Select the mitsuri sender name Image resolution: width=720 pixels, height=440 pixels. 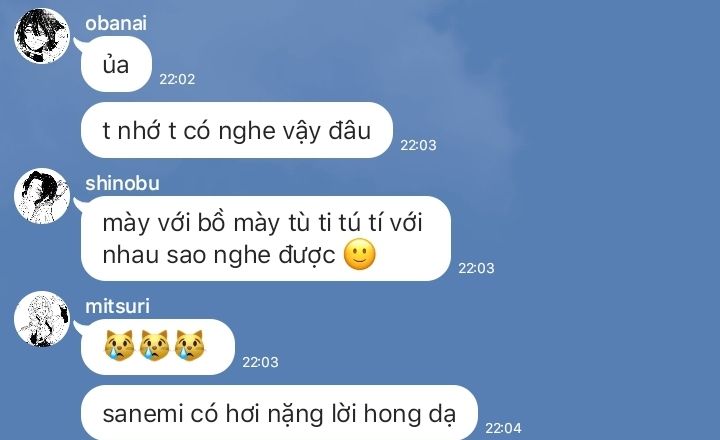[x=117, y=306]
